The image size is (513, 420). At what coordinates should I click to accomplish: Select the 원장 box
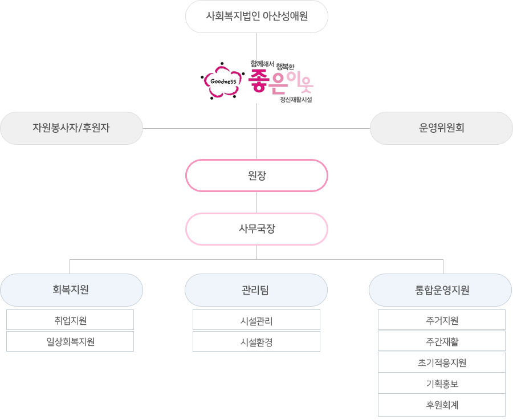point(257,176)
